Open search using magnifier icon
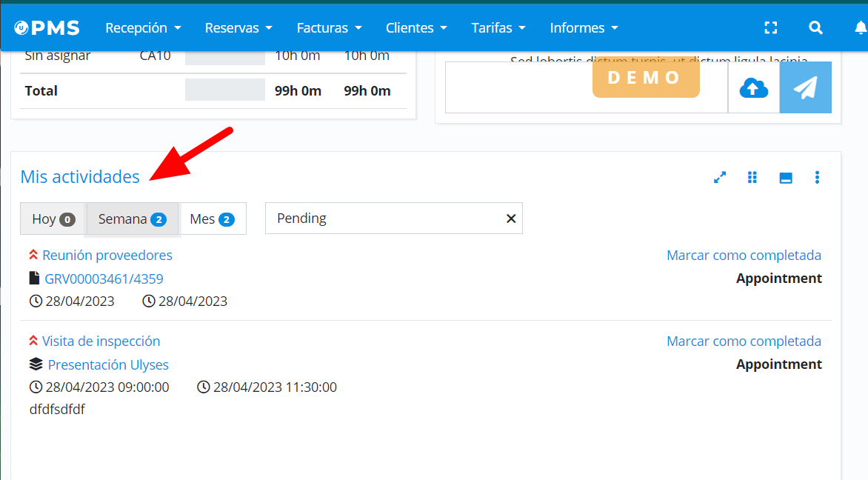Image resolution: width=868 pixels, height=480 pixels. [815, 28]
